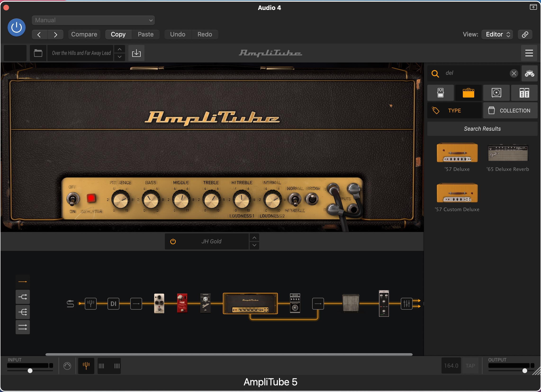
Task: Flip the amp OFF/ON power switch
Action: point(73,199)
